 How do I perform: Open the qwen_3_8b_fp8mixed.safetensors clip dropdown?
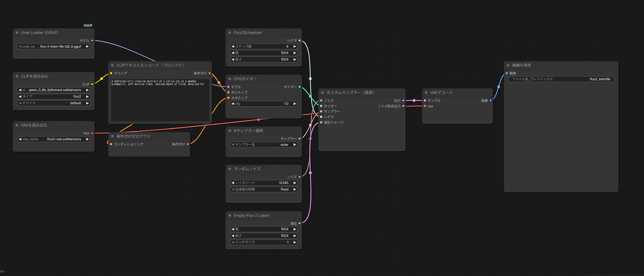pyautogui.click(x=54, y=90)
